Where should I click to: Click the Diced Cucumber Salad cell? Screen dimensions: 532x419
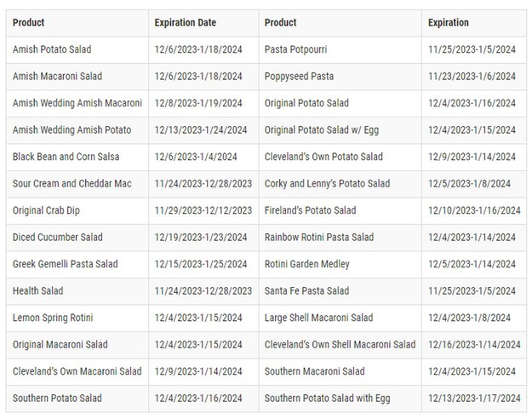(57, 238)
